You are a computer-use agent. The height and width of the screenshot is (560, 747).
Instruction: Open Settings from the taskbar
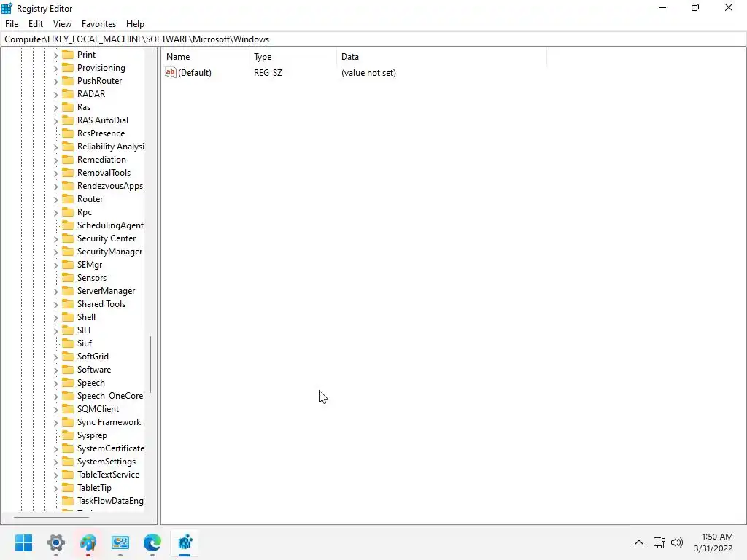click(x=55, y=542)
